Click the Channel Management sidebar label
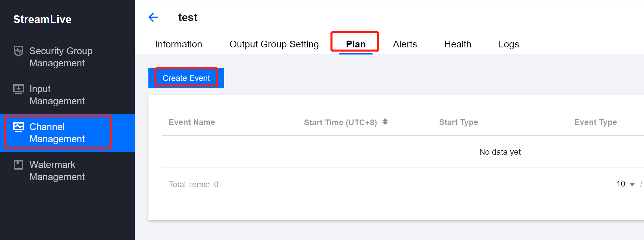 coord(57,133)
